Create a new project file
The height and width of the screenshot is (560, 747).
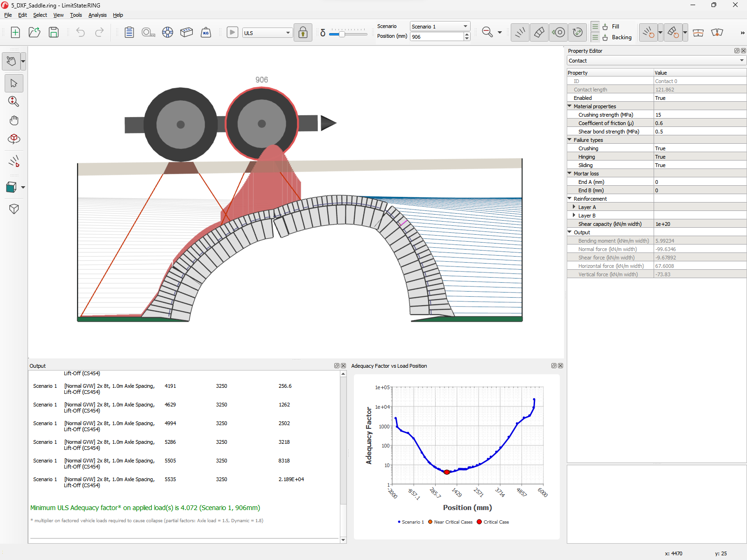15,32
